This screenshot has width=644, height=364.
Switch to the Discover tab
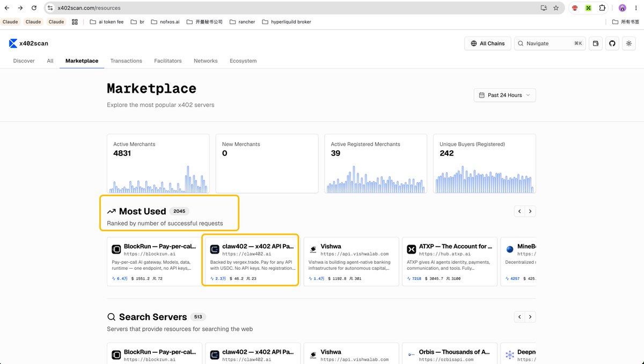(24, 61)
